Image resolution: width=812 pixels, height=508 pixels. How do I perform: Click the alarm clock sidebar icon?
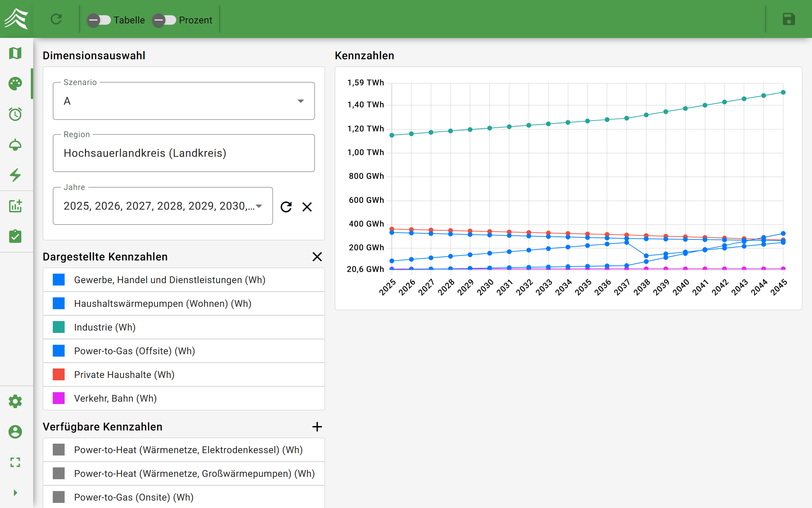[15, 114]
